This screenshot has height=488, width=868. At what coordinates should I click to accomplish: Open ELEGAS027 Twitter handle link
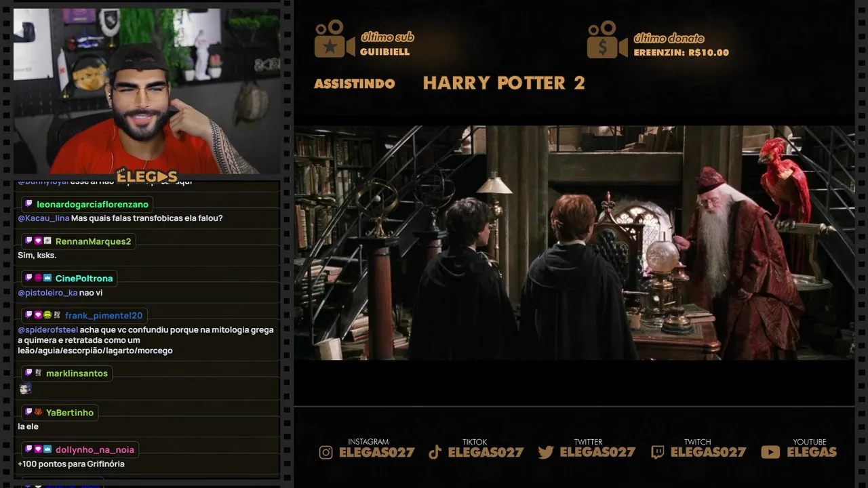[x=598, y=452]
